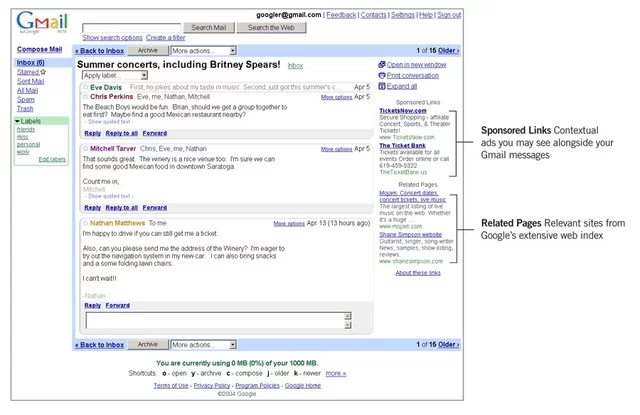The height and width of the screenshot is (415, 640).
Task: Click the bottom Archive button
Action: point(148,344)
